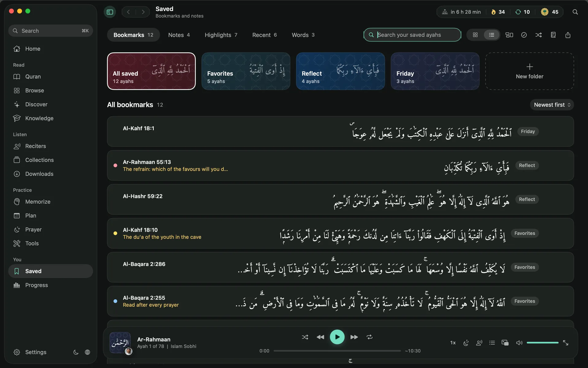Go forward with the right chevron

coord(143,12)
